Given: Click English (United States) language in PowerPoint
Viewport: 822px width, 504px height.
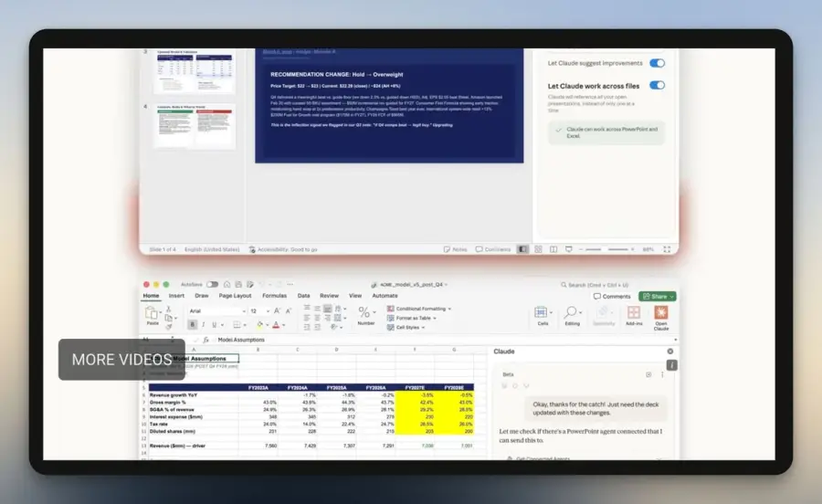Looking at the screenshot, I should [212, 249].
